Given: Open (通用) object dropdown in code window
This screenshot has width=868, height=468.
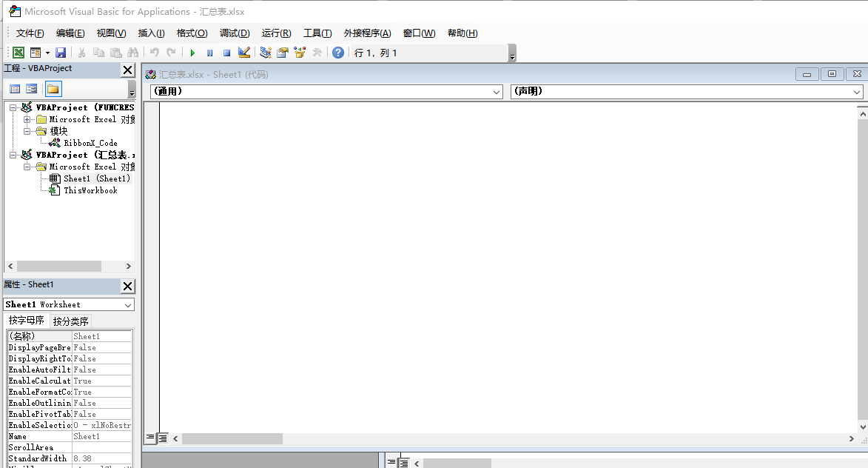Looking at the screenshot, I should 497,92.
